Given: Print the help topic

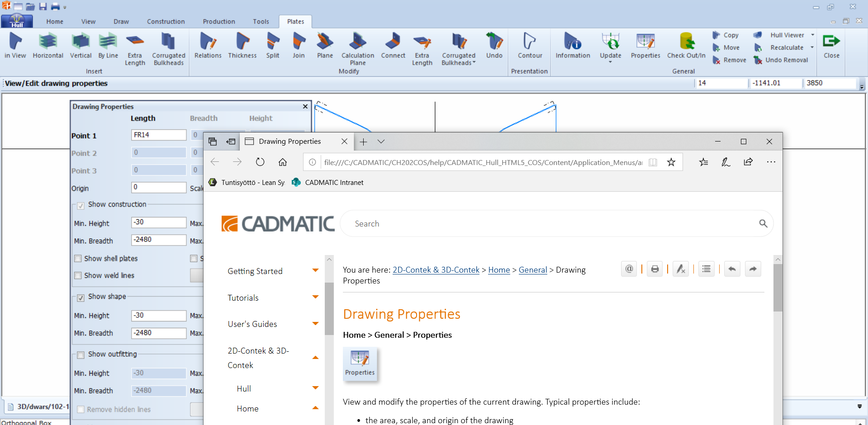Looking at the screenshot, I should 655,269.
